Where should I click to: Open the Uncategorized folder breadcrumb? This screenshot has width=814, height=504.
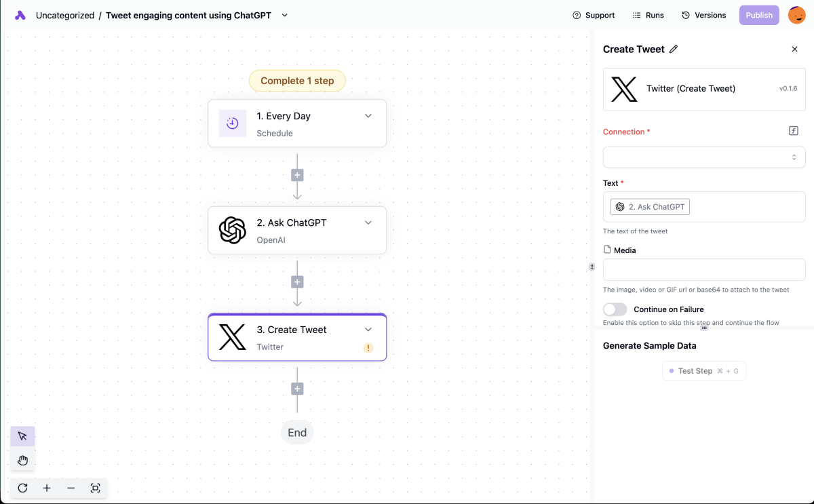[65, 15]
